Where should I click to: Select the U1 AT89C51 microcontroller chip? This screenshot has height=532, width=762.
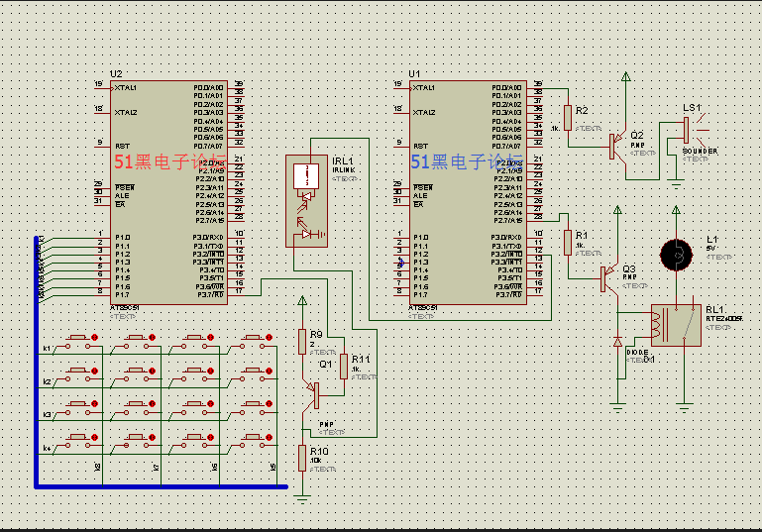pyautogui.click(x=468, y=192)
